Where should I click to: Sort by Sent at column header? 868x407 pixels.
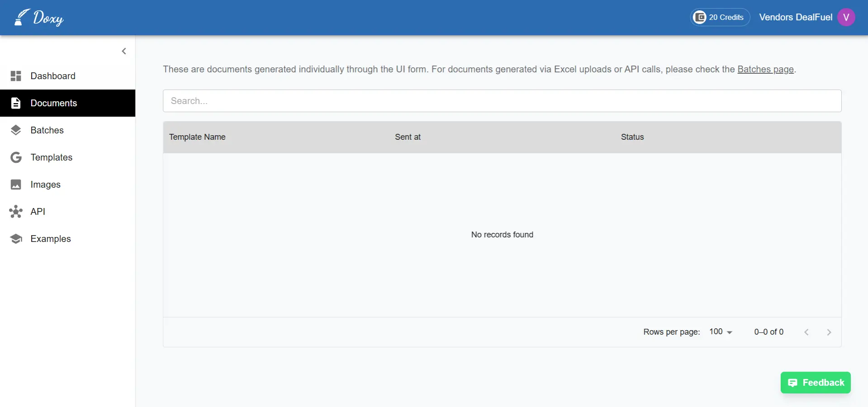tap(408, 137)
